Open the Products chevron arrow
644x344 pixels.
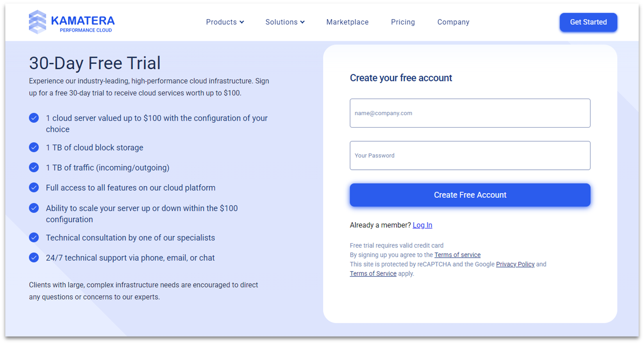tap(242, 22)
